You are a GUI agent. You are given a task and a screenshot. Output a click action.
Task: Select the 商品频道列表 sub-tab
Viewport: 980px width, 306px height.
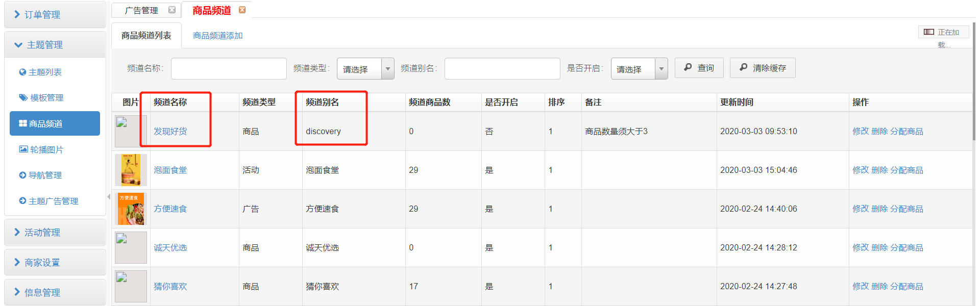pos(146,36)
